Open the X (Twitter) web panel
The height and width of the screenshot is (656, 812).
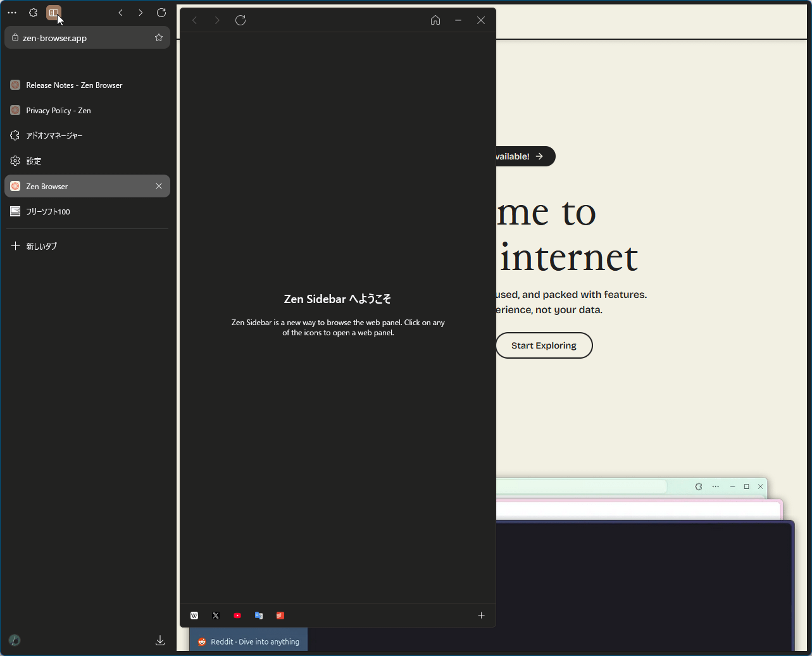(216, 616)
